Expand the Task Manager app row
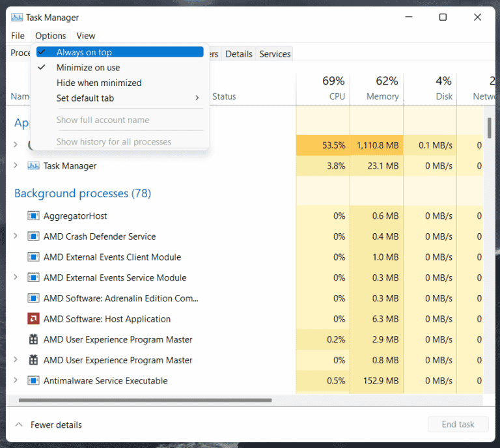500x448 pixels. click(16, 165)
